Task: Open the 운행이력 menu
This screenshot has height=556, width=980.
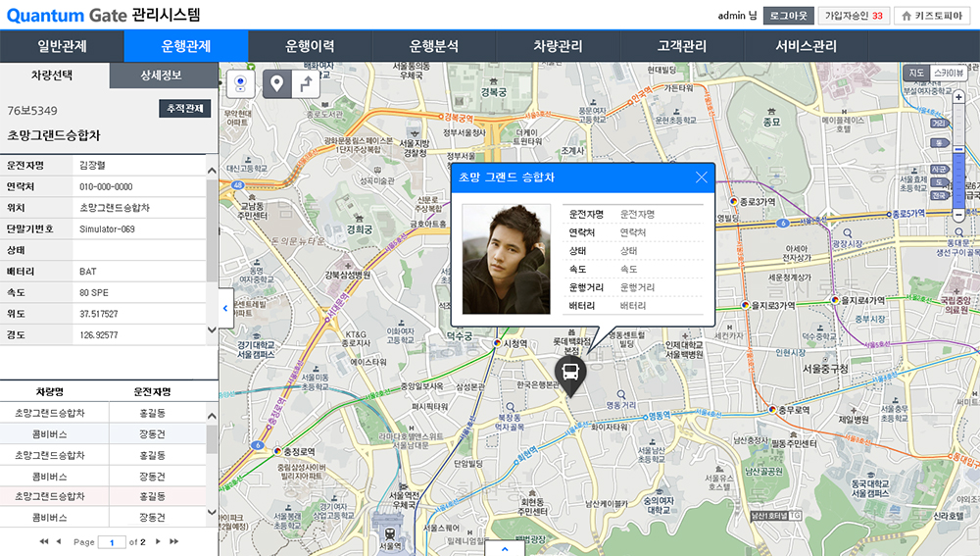Action: (310, 46)
